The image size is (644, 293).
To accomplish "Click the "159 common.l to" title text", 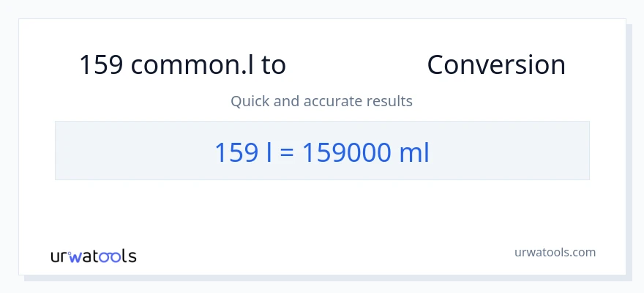I will click(x=182, y=65).
